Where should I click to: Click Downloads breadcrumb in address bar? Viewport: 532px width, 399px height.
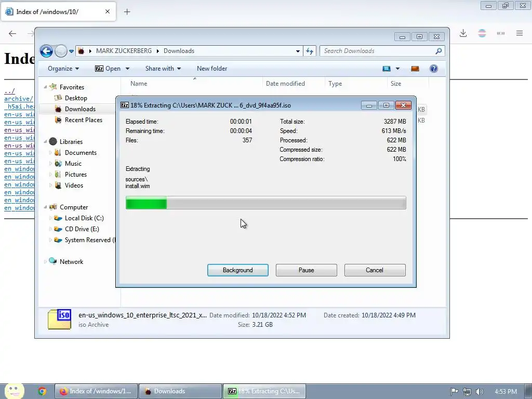[179, 51]
